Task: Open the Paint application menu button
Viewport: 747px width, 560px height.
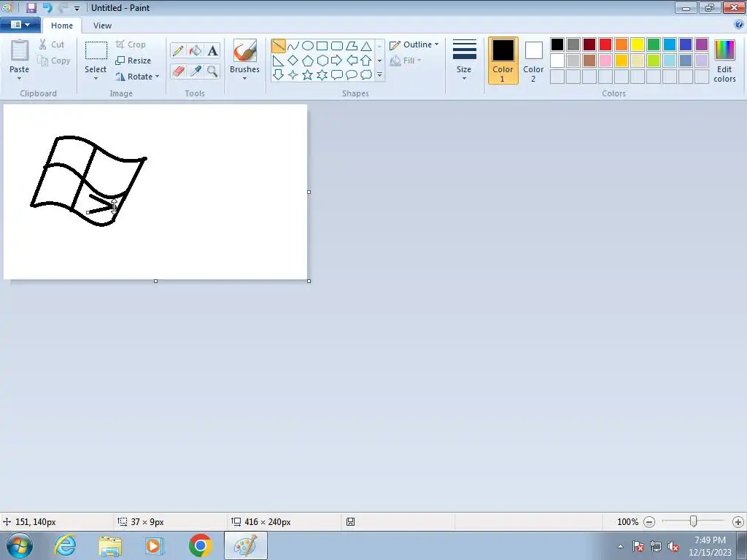Action: [x=20, y=25]
